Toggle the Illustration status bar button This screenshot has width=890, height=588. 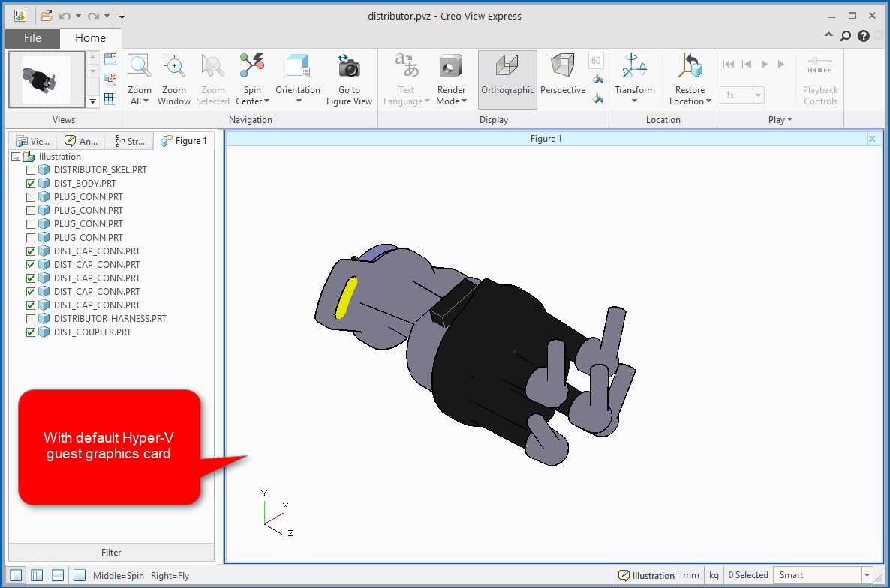[646, 575]
